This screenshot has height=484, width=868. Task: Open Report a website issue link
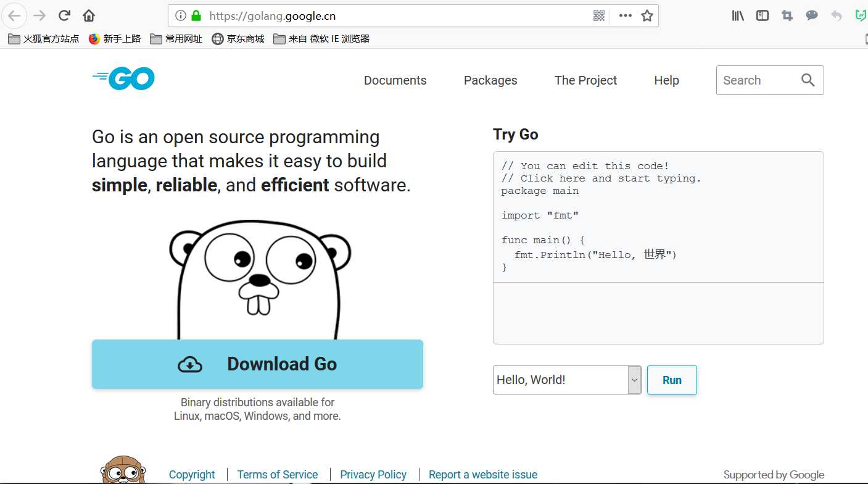483,475
